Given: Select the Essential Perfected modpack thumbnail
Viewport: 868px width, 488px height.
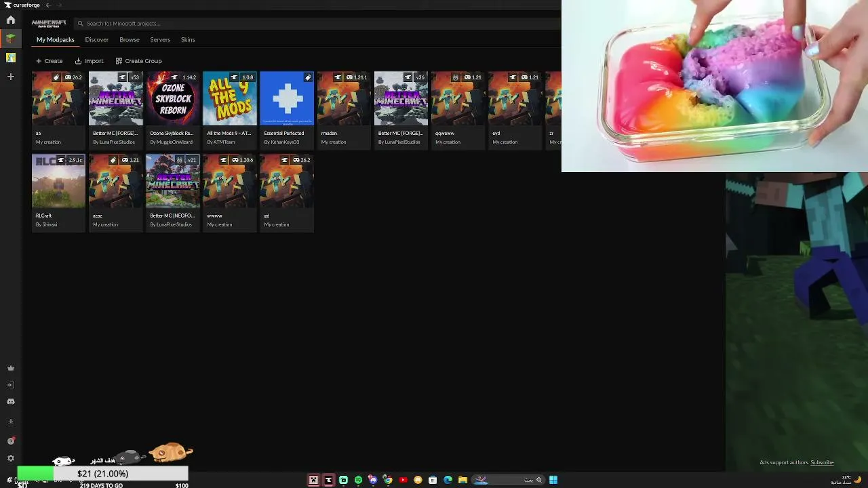Looking at the screenshot, I should pos(287,98).
